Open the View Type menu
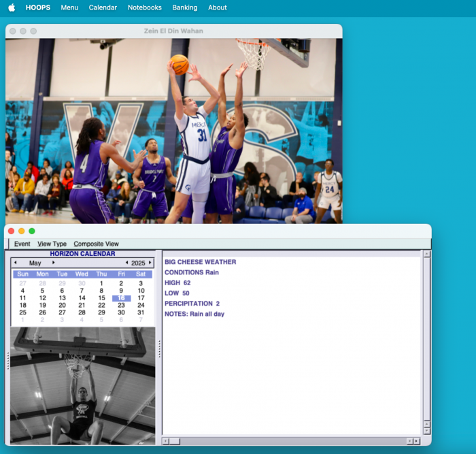 (x=52, y=244)
